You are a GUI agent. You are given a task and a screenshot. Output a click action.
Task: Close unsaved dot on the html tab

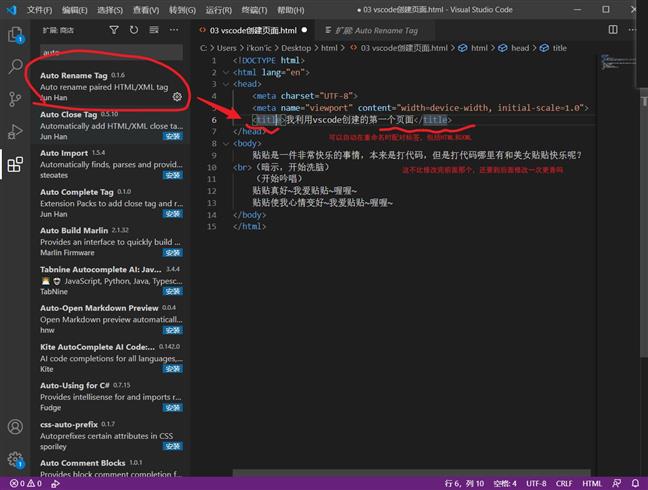[x=305, y=30]
